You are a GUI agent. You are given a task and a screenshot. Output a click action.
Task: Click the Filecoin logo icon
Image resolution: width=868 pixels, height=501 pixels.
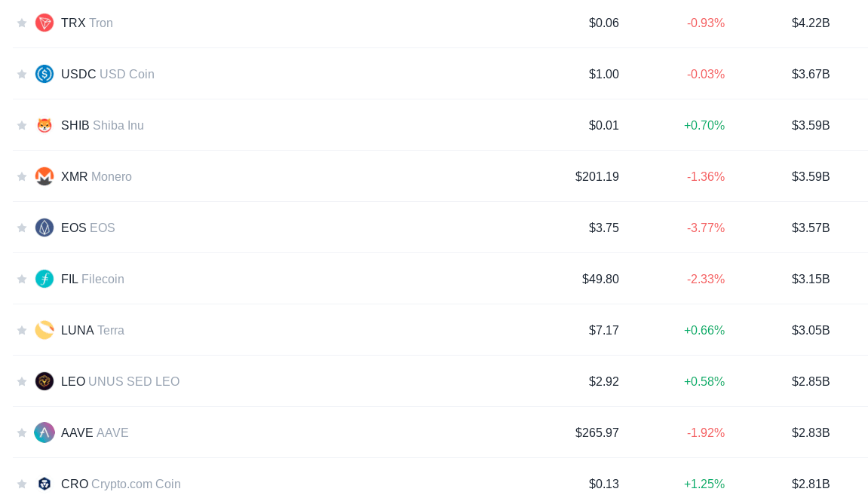coord(44,279)
